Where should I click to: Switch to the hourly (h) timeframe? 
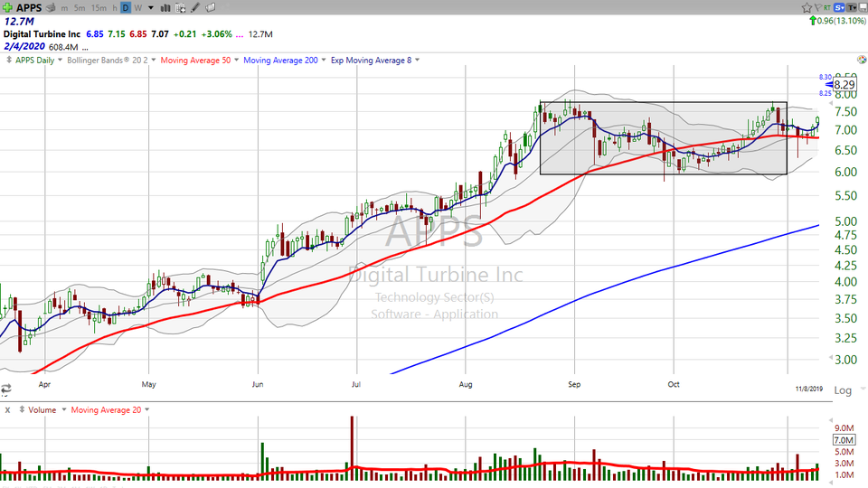coord(115,8)
